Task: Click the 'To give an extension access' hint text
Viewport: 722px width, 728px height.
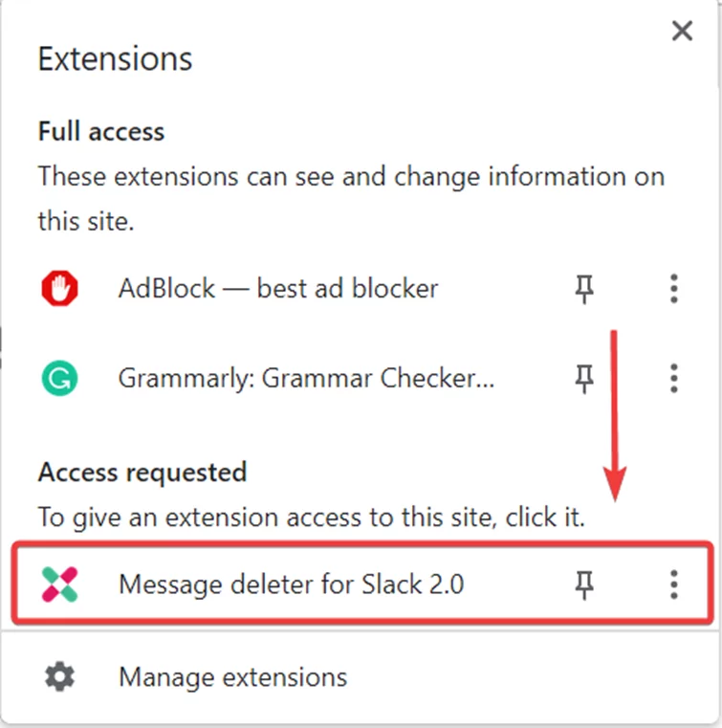Action: point(312,517)
